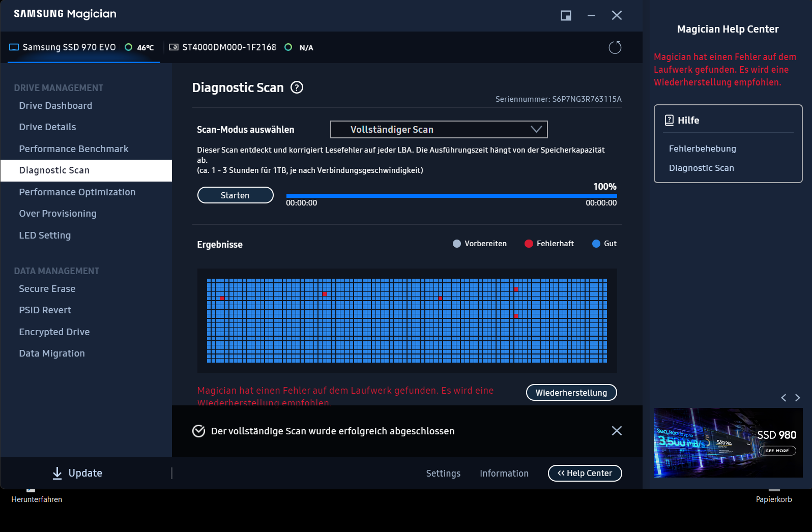Click the Papierkorb desktop icon
This screenshot has width=812, height=532.
pyautogui.click(x=774, y=499)
